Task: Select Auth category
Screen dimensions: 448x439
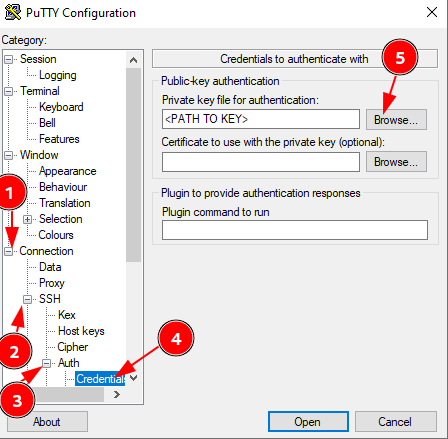Action: [68, 363]
